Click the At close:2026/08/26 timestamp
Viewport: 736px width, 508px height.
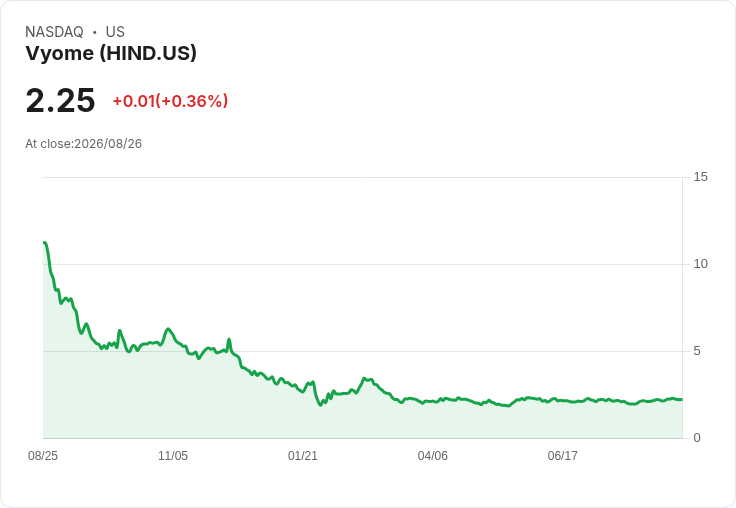click(84, 144)
